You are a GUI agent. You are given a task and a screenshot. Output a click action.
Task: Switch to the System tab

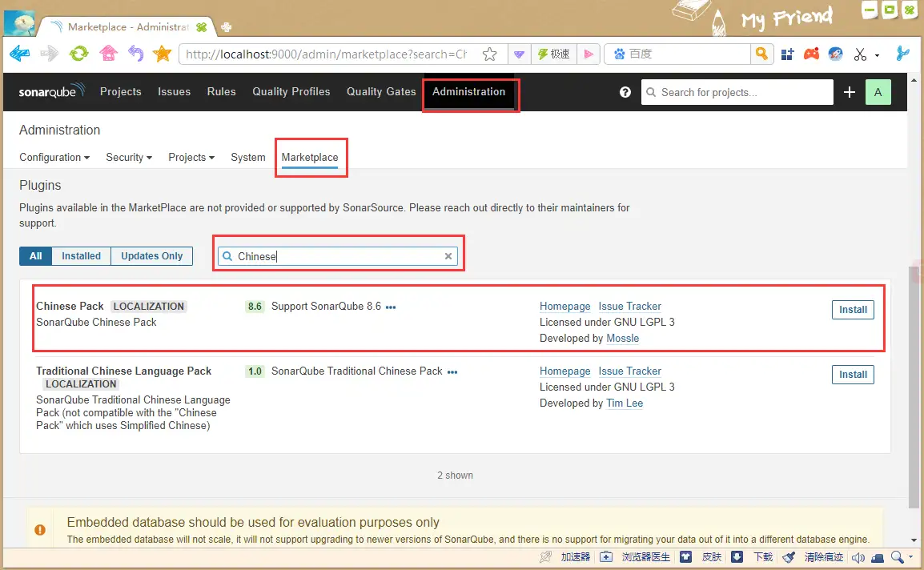[x=247, y=158]
